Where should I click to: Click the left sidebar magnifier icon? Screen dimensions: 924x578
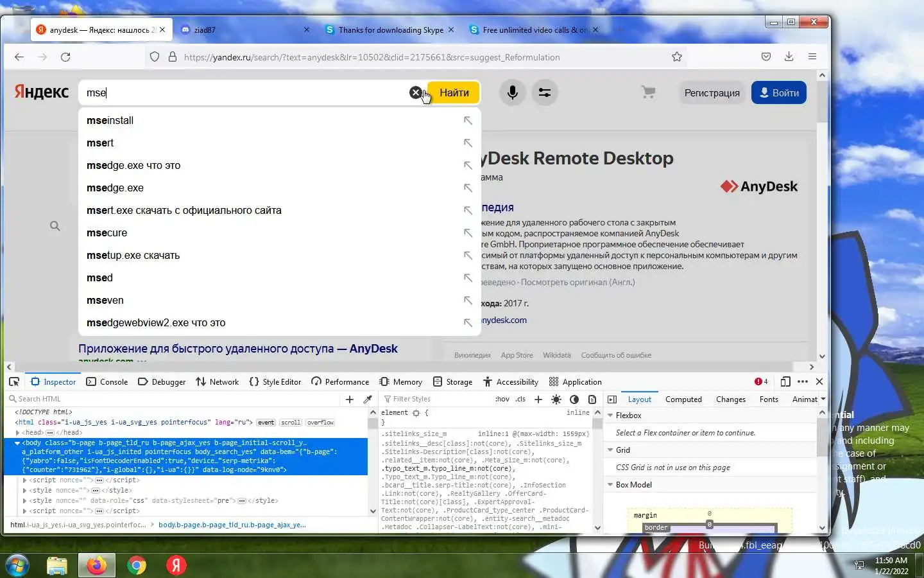(x=55, y=226)
